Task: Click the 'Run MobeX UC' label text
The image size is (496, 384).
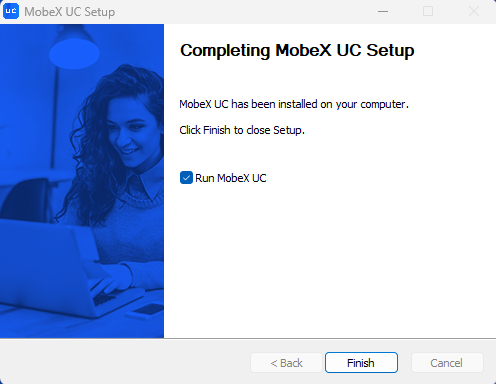Action: click(x=231, y=178)
